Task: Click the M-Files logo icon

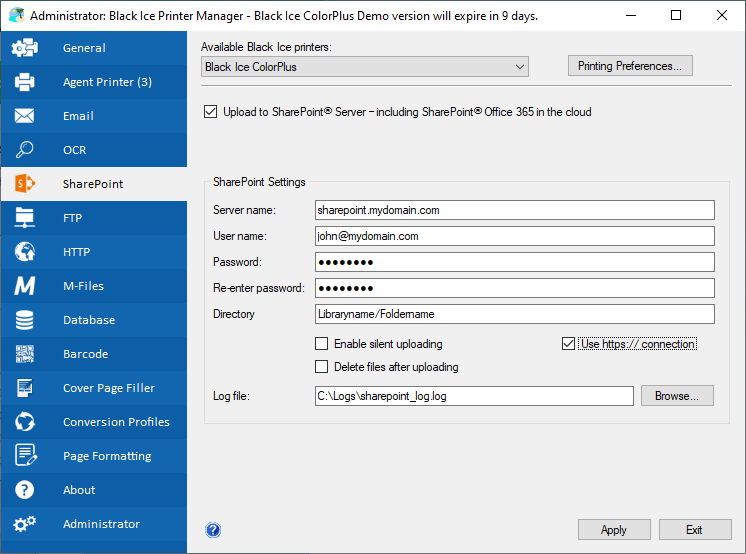Action: point(24,286)
